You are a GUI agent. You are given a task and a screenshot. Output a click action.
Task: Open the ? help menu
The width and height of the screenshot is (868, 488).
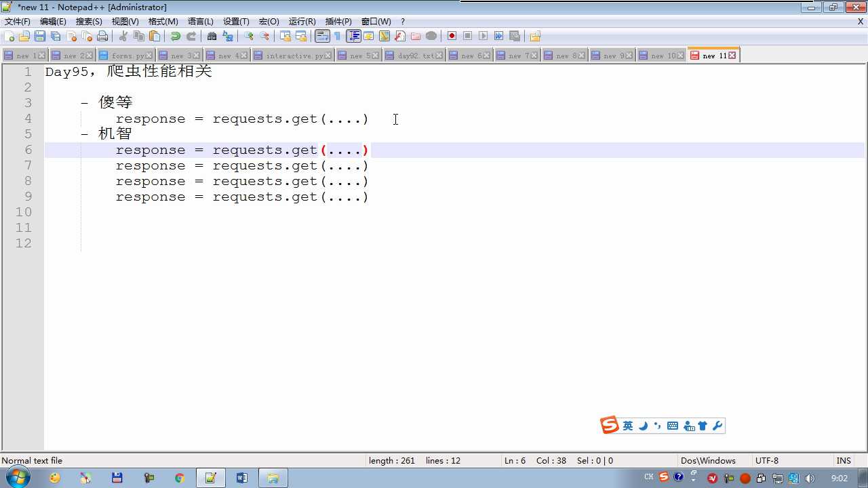403,22
